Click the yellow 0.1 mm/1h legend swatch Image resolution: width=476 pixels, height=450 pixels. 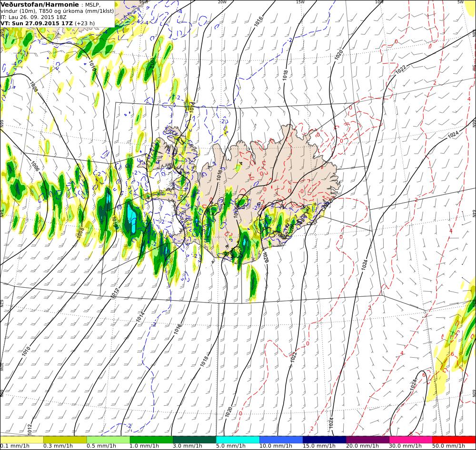[22, 440]
